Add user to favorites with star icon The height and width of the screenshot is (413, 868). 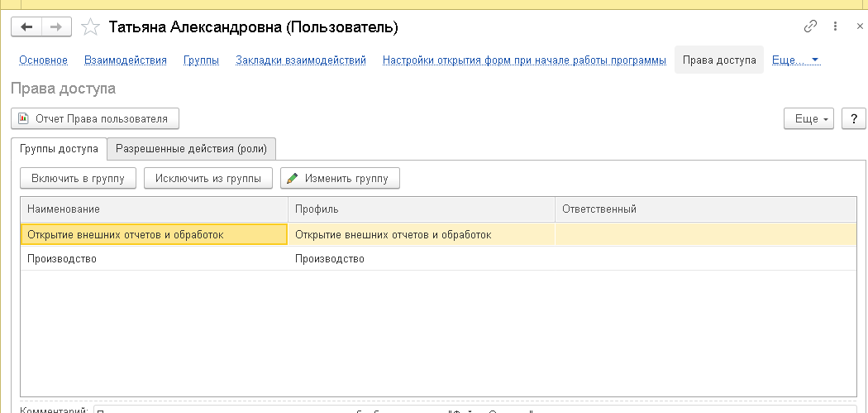pyautogui.click(x=91, y=27)
